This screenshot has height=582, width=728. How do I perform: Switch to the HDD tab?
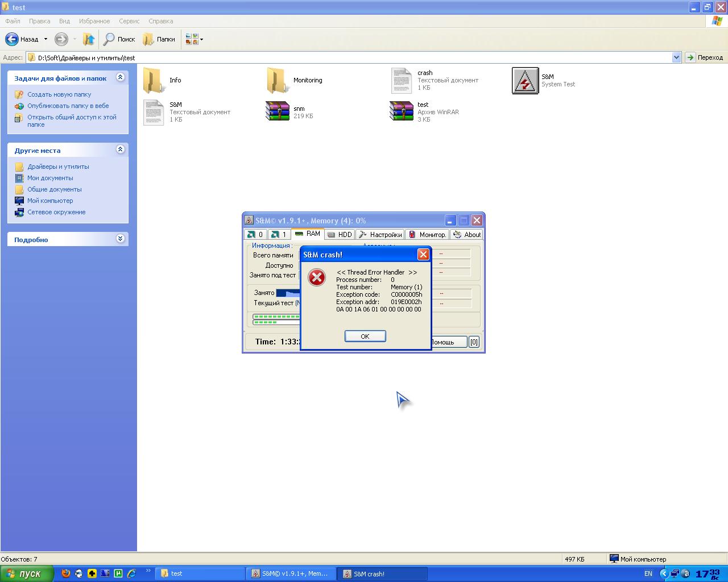point(340,234)
